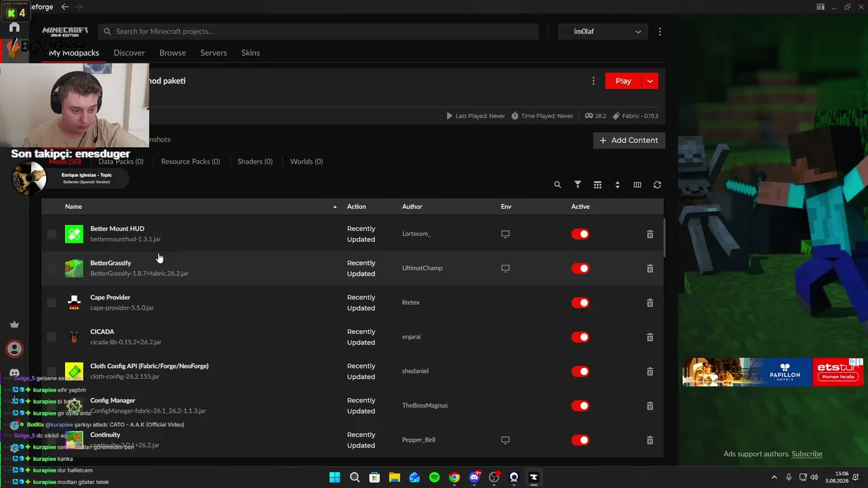This screenshot has width=868, height=488.
Task: Disable the Better Mount HUD mod toggle
Action: [x=580, y=234]
